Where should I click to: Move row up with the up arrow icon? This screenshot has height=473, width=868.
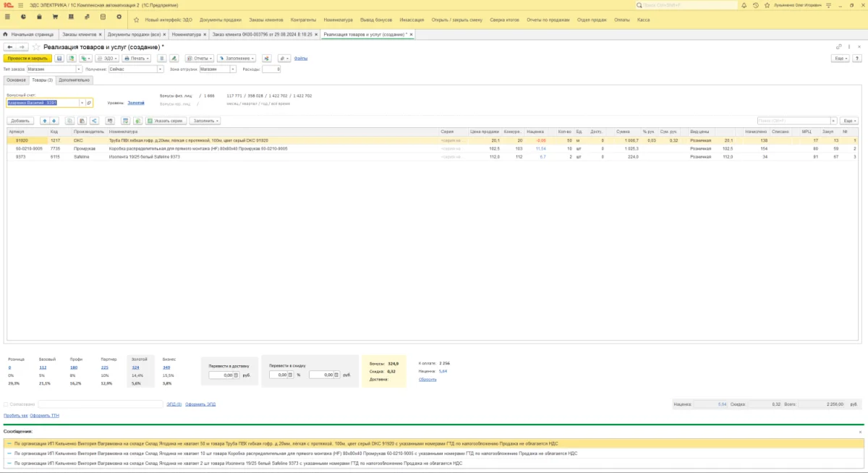44,121
